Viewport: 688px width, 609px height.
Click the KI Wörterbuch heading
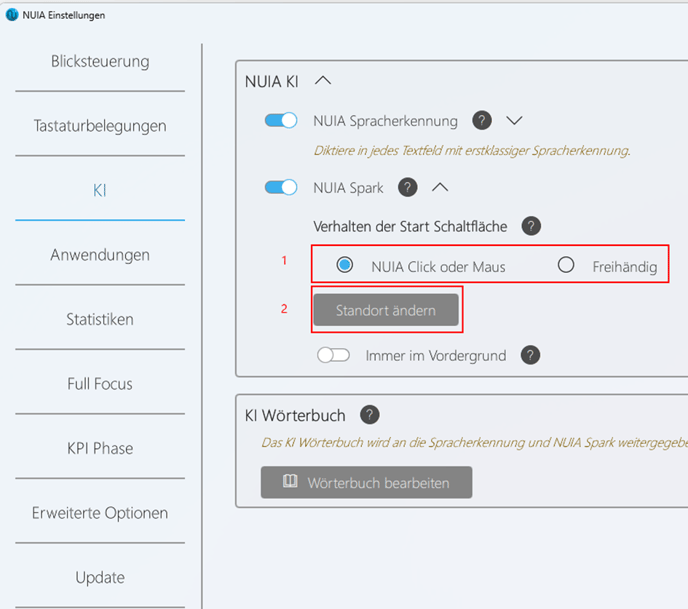pos(295,416)
